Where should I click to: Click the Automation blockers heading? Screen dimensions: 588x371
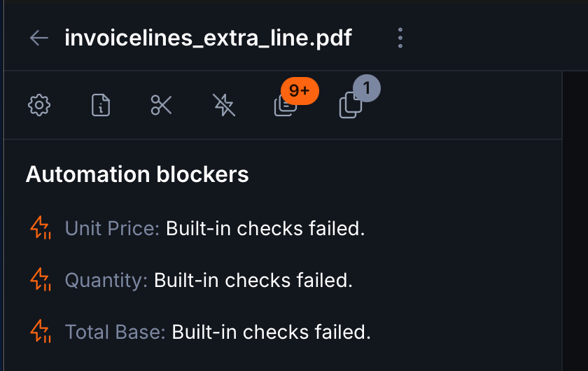click(137, 174)
